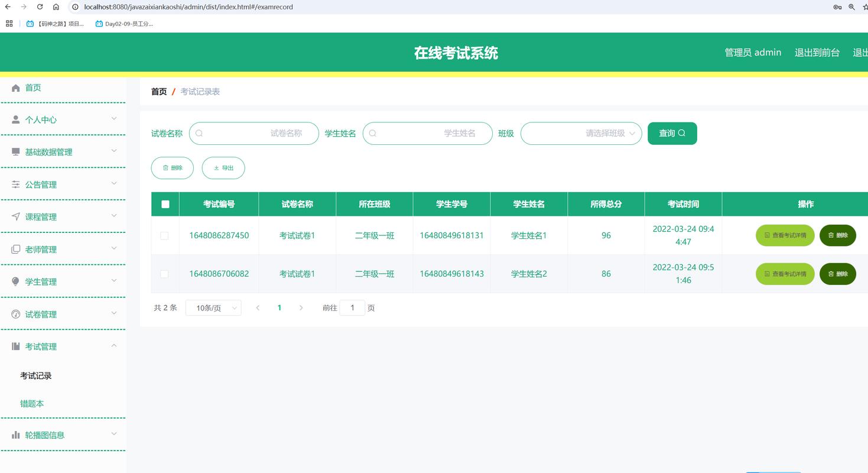The image size is (868, 473).
Task: Check the select-all checkbox in the table header
Action: click(x=165, y=203)
